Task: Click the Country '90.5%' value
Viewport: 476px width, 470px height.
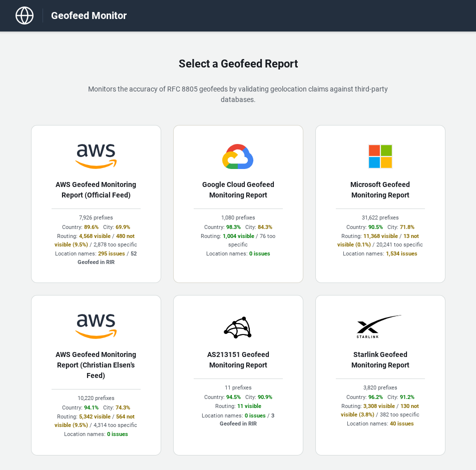Action: point(375,227)
